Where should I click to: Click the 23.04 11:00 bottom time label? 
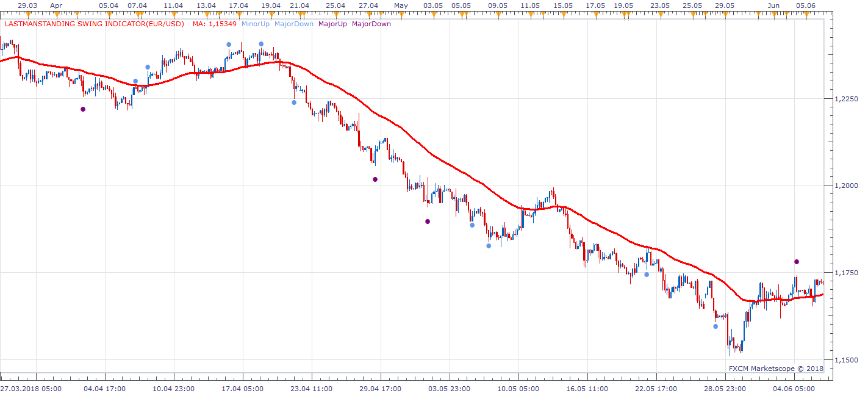pyautogui.click(x=311, y=388)
